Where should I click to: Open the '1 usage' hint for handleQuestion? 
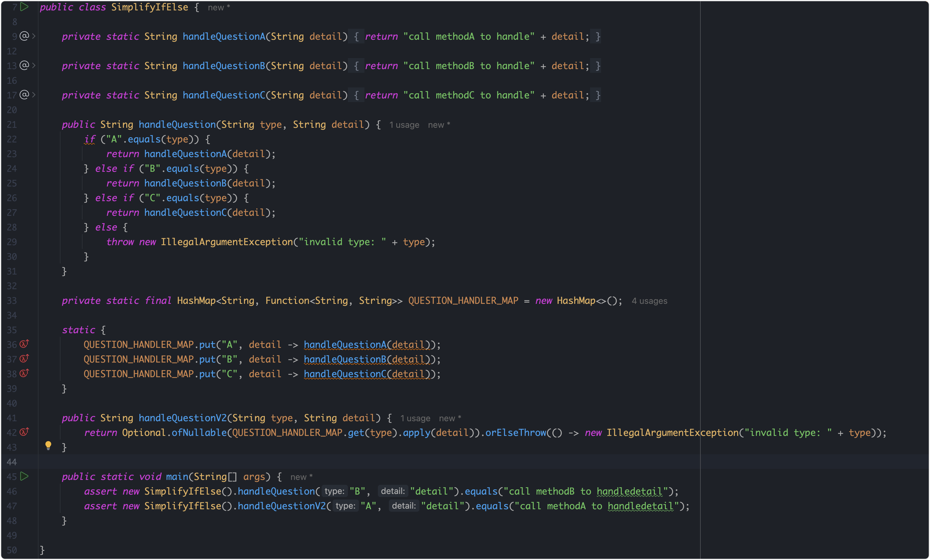[404, 125]
